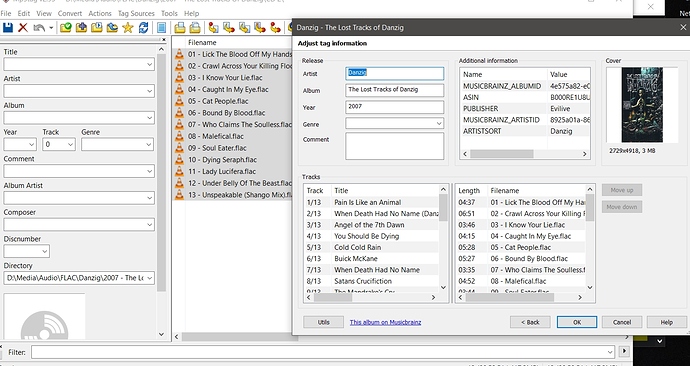The width and height of the screenshot is (690, 366).
Task: Select file row 05 - Cat People.flac in dialog
Action: pyautogui.click(x=521, y=247)
